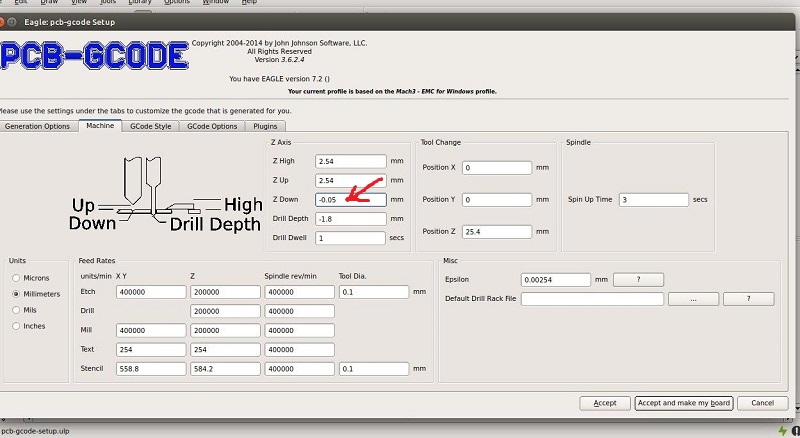Open the GCode Options tab
This screenshot has width=800, height=438.
point(212,126)
